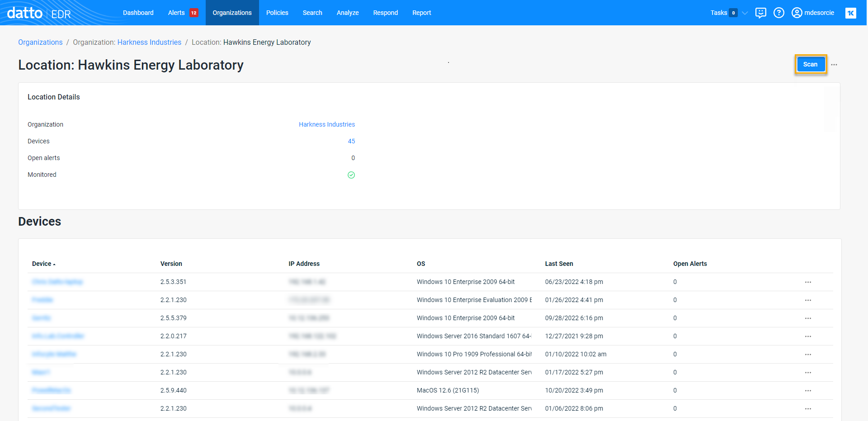Click the Scan button
868x421 pixels.
[x=811, y=64]
